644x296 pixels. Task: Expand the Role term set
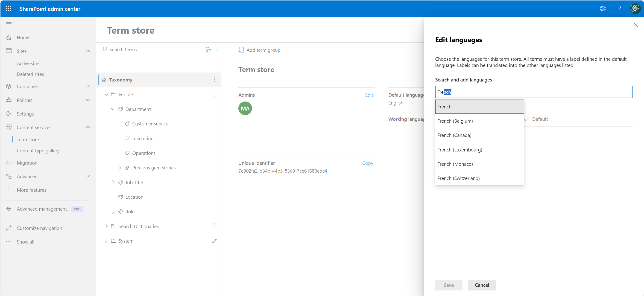coord(113,212)
